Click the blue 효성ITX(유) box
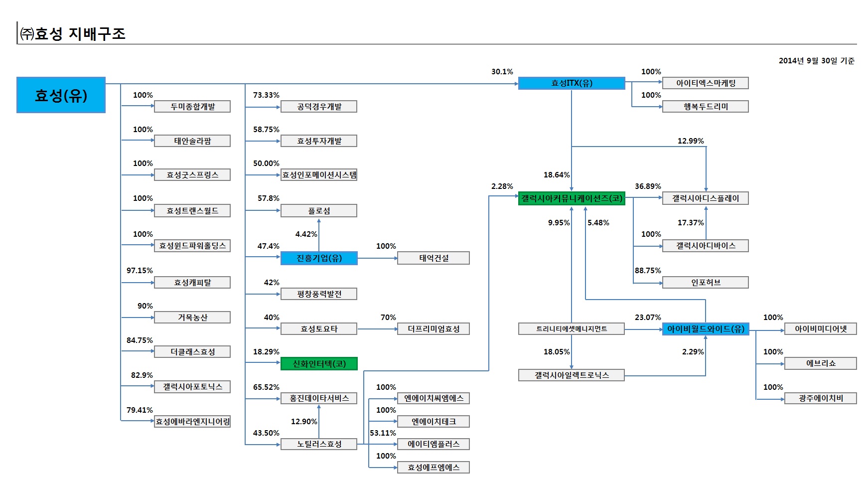868x483 pixels. (572, 83)
